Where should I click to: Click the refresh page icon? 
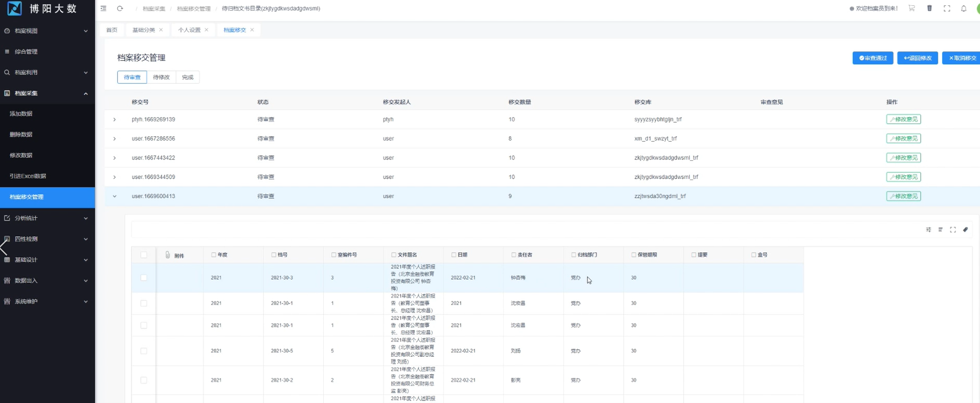tap(120, 9)
